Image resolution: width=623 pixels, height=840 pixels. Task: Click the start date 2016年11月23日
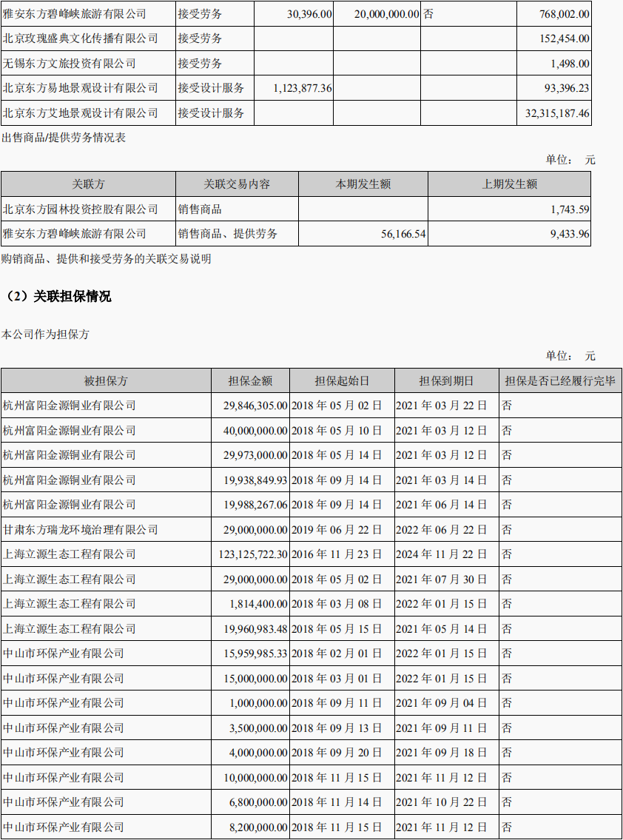pyautogui.click(x=337, y=554)
